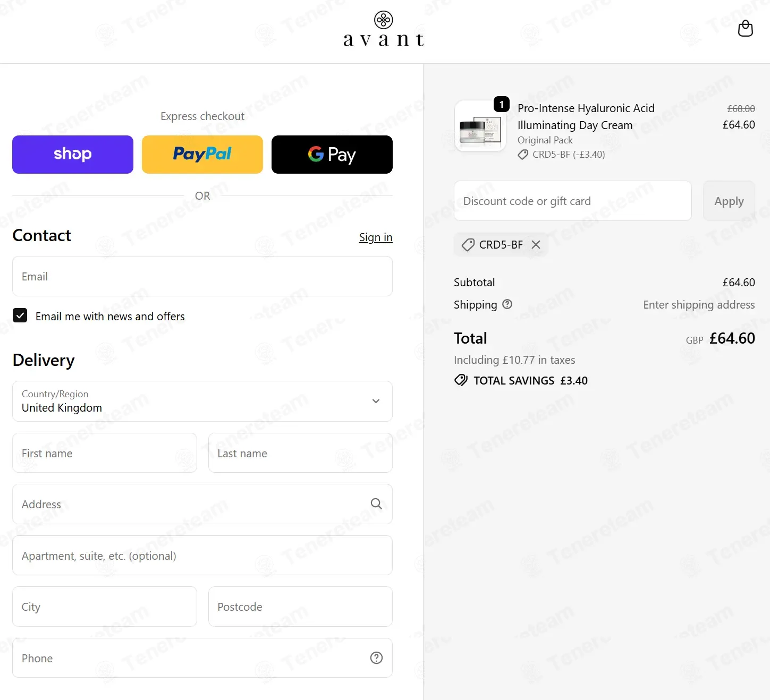This screenshot has height=700, width=770.
Task: Click the Discount code or gift card field
Action: click(573, 201)
